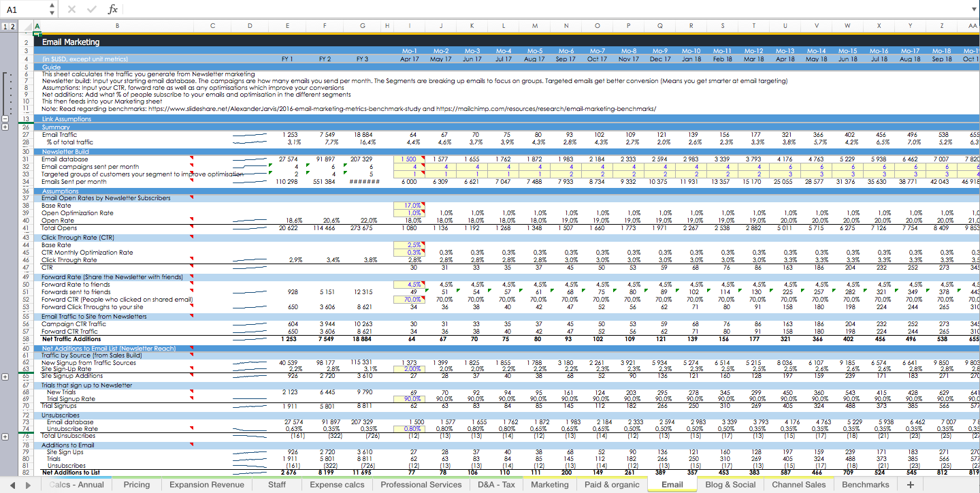Click the fx insert function icon
The image size is (980, 493).
pyautogui.click(x=113, y=10)
